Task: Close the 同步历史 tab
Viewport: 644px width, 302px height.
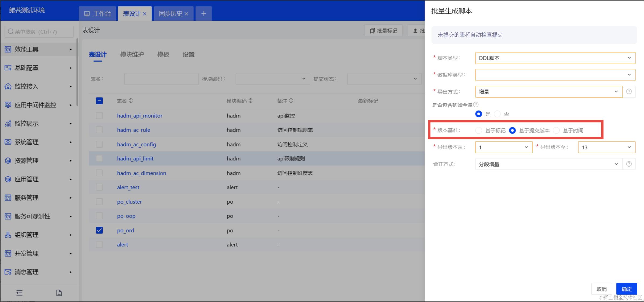Action: [x=187, y=14]
